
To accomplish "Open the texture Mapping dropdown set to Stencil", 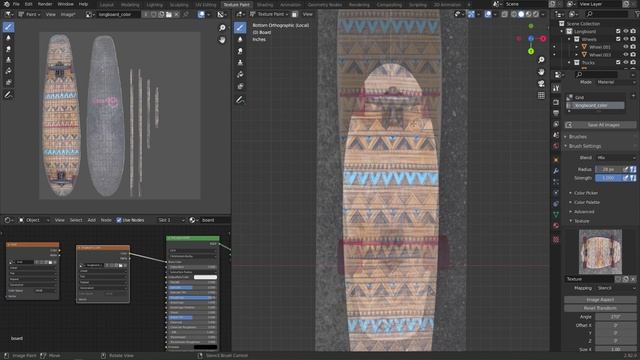I will coord(616,288).
